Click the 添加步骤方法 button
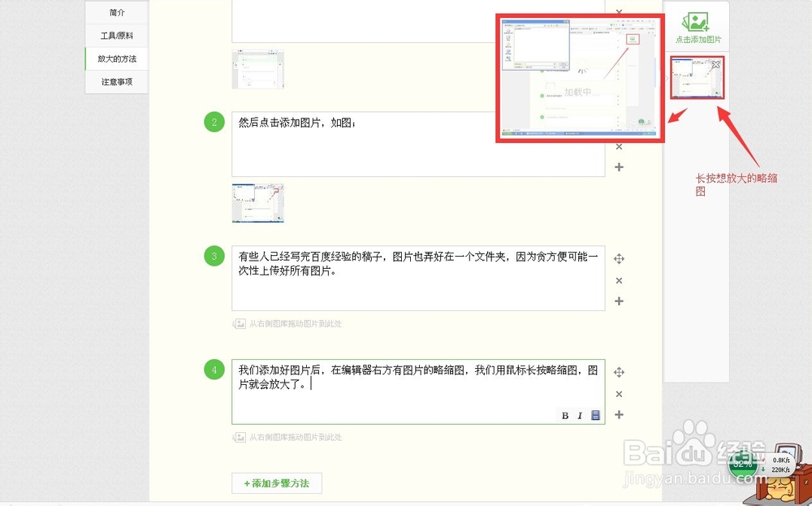 pyautogui.click(x=277, y=483)
